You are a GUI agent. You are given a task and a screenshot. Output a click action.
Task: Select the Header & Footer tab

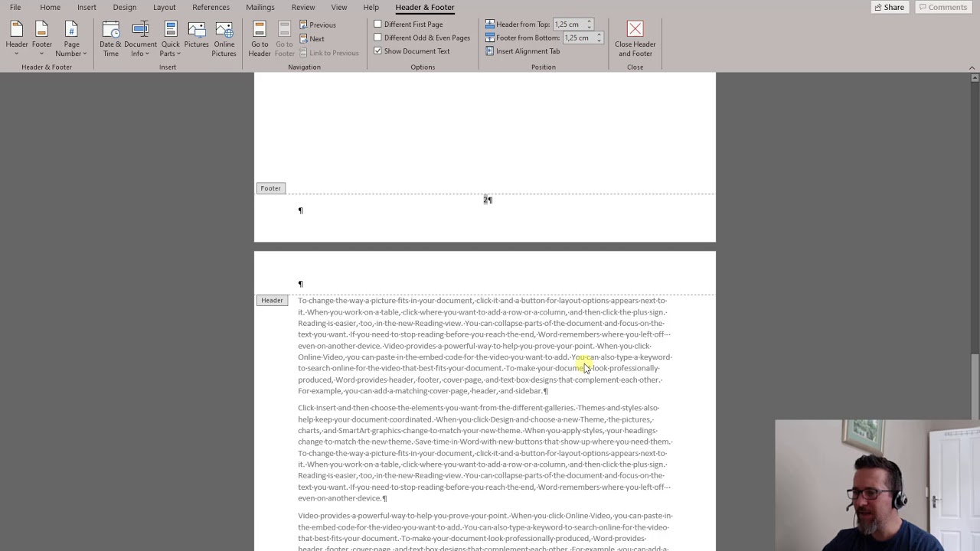(425, 7)
